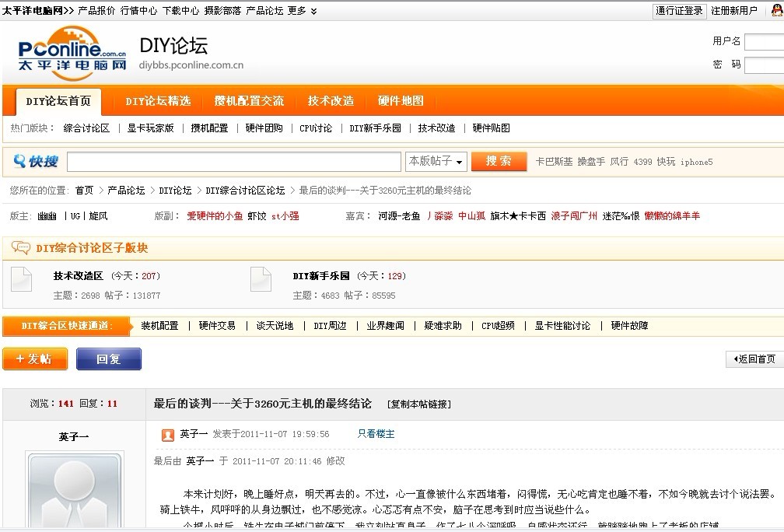Click the document icon beside DIY新手乐园

(261, 279)
